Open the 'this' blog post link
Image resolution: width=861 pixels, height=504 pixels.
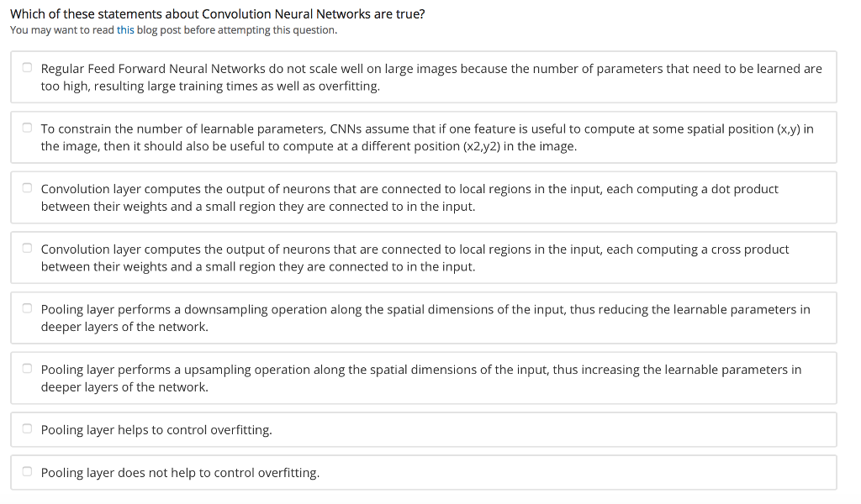tap(125, 29)
